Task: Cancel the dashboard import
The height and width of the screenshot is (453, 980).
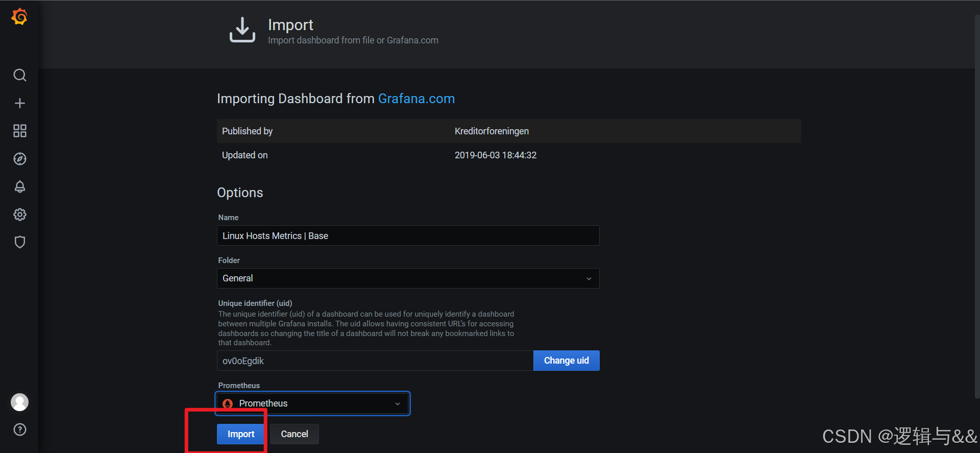Action: pyautogui.click(x=295, y=434)
